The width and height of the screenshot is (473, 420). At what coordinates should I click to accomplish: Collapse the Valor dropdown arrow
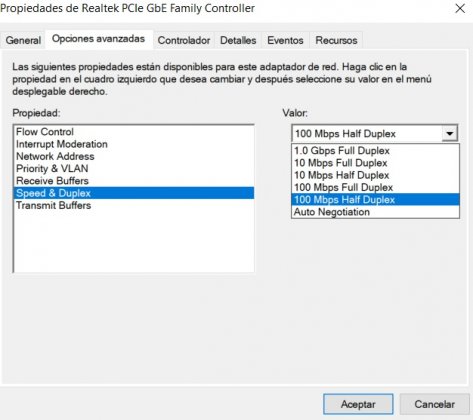click(450, 134)
